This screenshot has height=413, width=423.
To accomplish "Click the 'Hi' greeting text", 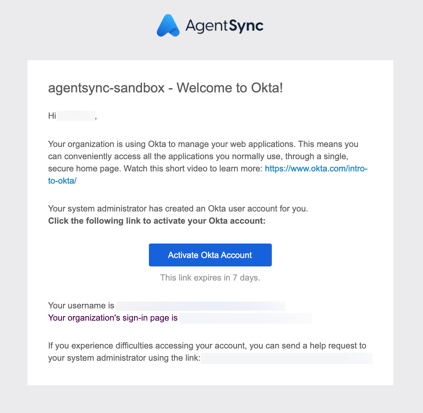I will point(52,116).
